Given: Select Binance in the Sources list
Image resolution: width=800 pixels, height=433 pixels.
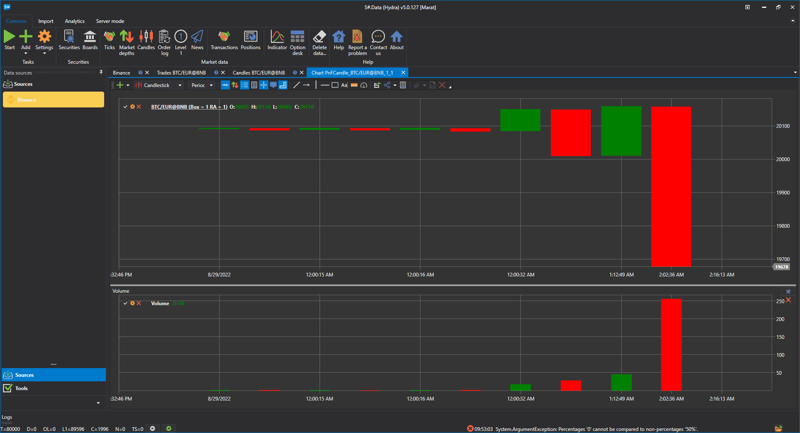Looking at the screenshot, I should 53,100.
